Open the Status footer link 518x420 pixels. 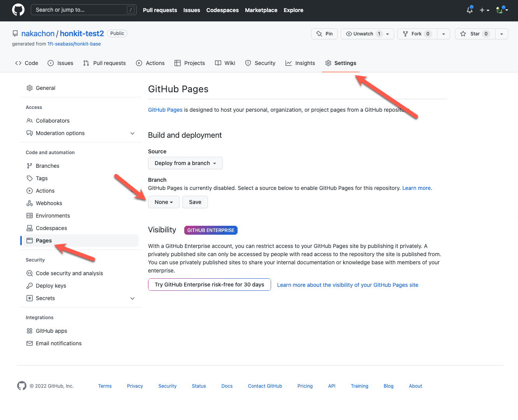(199, 386)
